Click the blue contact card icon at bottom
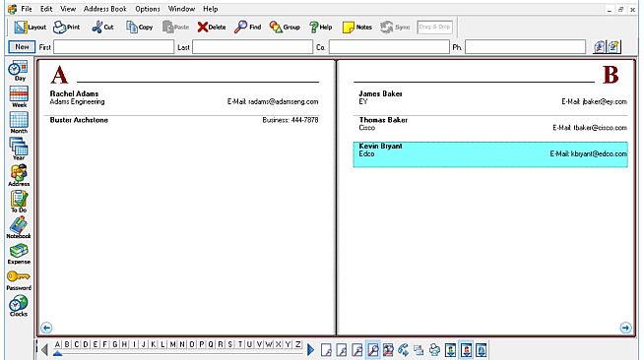The height and width of the screenshot is (360, 644). [x=482, y=350]
